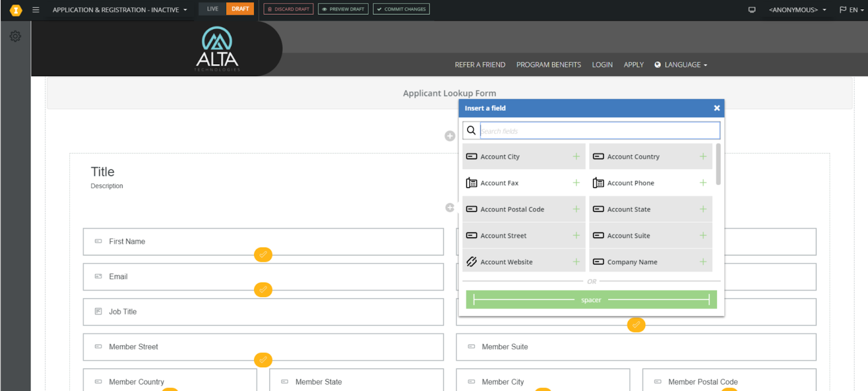
Task: Click the Account Phone fax-machine icon
Action: point(598,183)
